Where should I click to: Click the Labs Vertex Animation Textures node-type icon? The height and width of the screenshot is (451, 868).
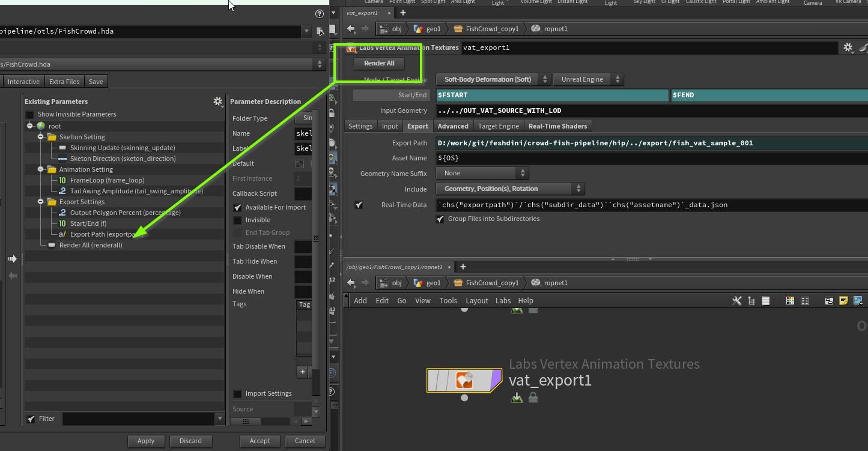(351, 47)
